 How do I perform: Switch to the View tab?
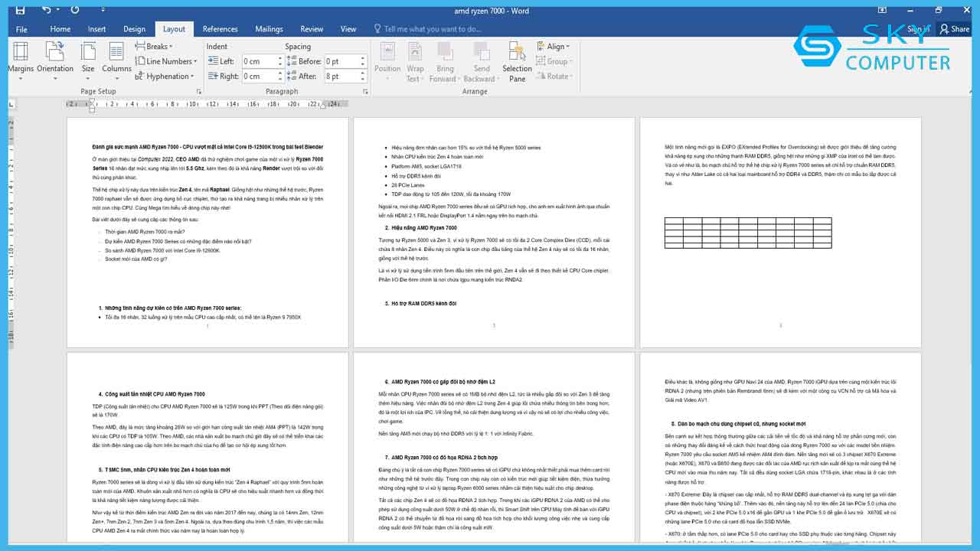tap(348, 29)
